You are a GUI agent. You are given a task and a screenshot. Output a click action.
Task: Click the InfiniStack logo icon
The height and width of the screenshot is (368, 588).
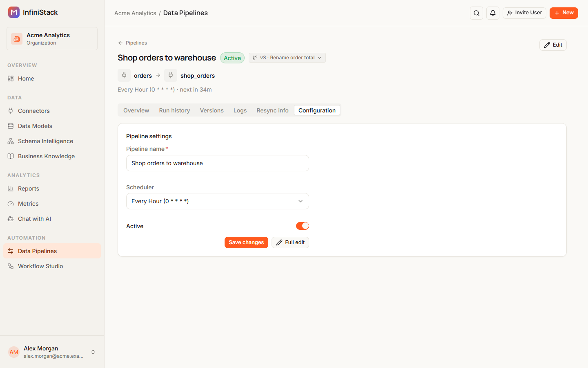pyautogui.click(x=14, y=12)
